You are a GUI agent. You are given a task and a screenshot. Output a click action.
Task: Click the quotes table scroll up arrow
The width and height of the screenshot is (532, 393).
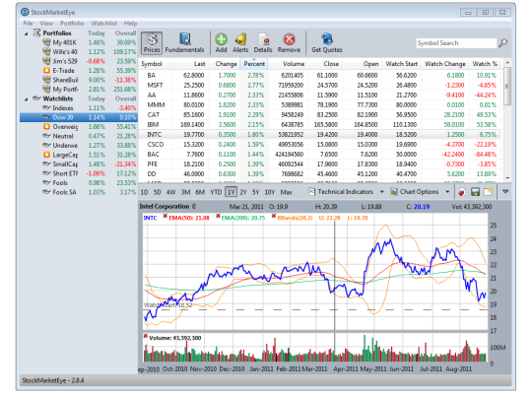[507, 63]
